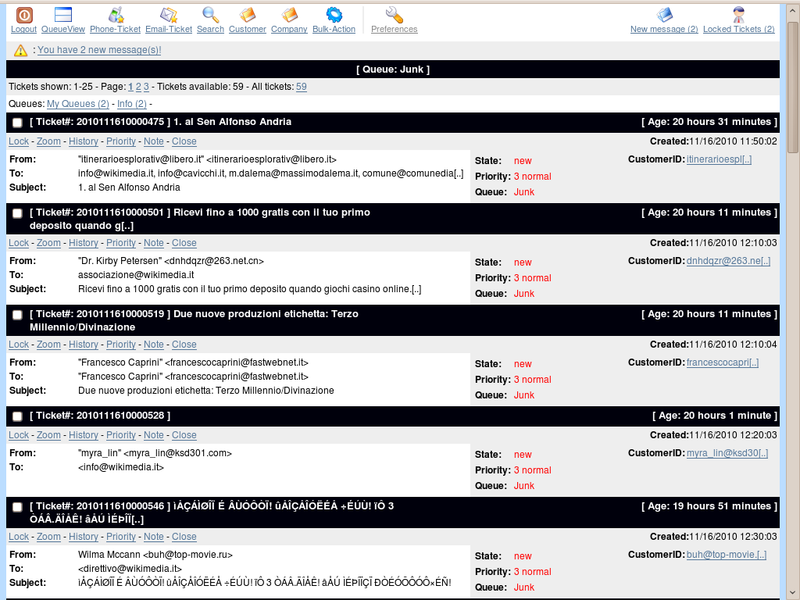800x600 pixels.
Task: Select the Search icon in the toolbar
Action: click(x=210, y=18)
